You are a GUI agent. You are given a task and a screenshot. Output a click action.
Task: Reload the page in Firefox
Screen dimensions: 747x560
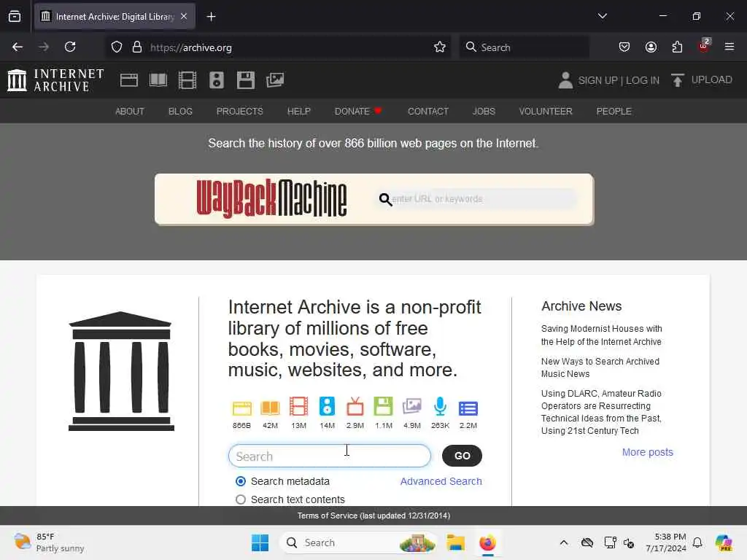[70, 47]
